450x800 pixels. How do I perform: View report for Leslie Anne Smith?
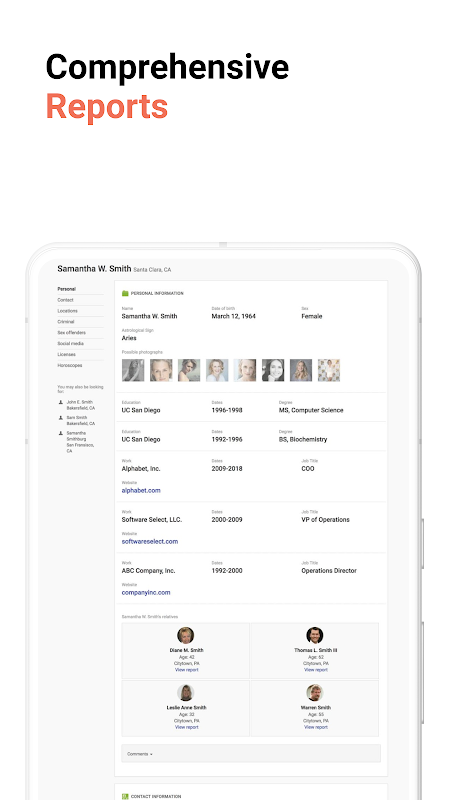tap(186, 728)
